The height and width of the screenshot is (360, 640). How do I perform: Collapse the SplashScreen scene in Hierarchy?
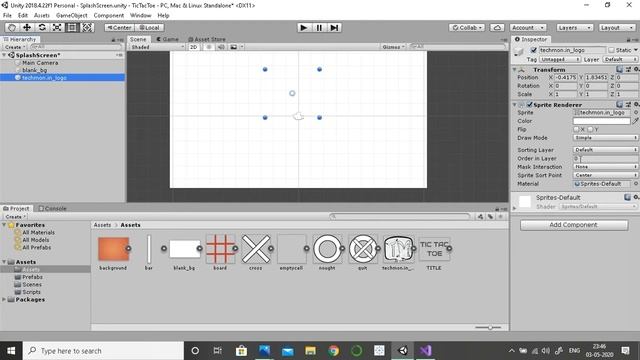pyautogui.click(x=4, y=55)
